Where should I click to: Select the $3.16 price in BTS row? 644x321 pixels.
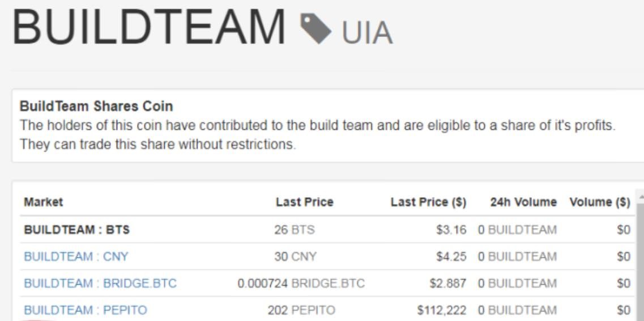click(x=451, y=229)
